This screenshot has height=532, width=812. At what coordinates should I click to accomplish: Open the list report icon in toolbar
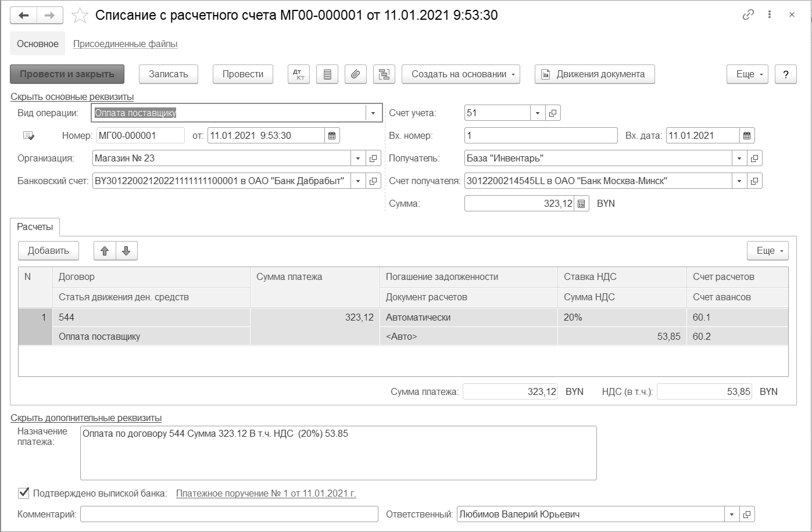click(x=327, y=74)
